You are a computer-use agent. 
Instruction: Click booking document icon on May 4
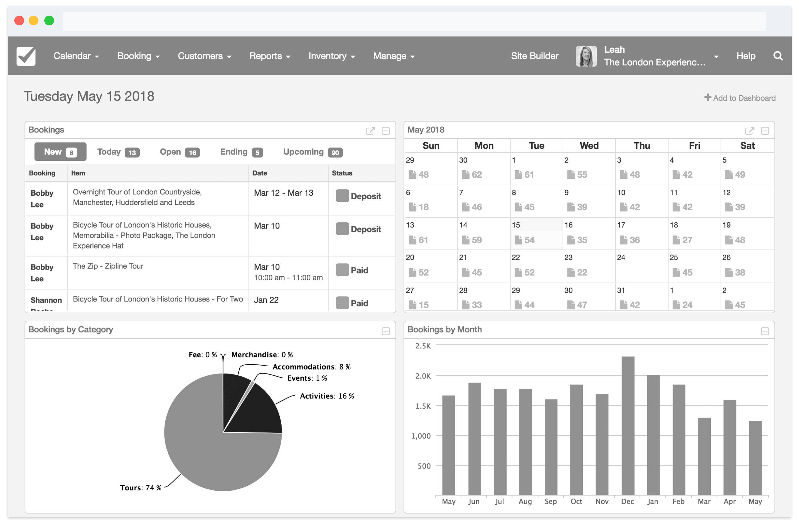(676, 175)
